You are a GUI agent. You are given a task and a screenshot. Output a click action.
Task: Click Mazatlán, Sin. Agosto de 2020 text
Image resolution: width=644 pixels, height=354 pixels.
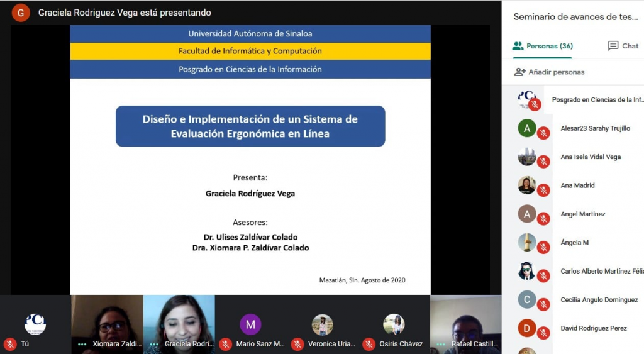(x=362, y=280)
